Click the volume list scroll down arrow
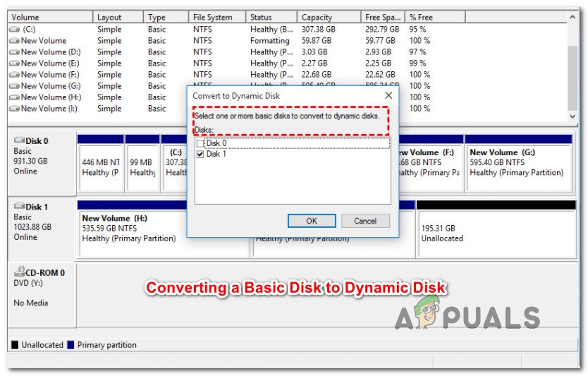Image resolution: width=588 pixels, height=376 pixels. tap(572, 116)
